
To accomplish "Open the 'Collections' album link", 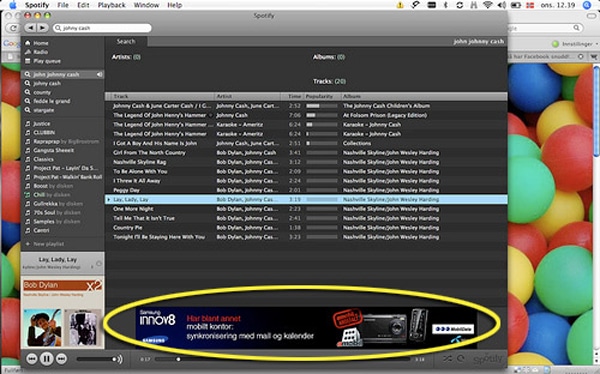I will (x=357, y=143).
